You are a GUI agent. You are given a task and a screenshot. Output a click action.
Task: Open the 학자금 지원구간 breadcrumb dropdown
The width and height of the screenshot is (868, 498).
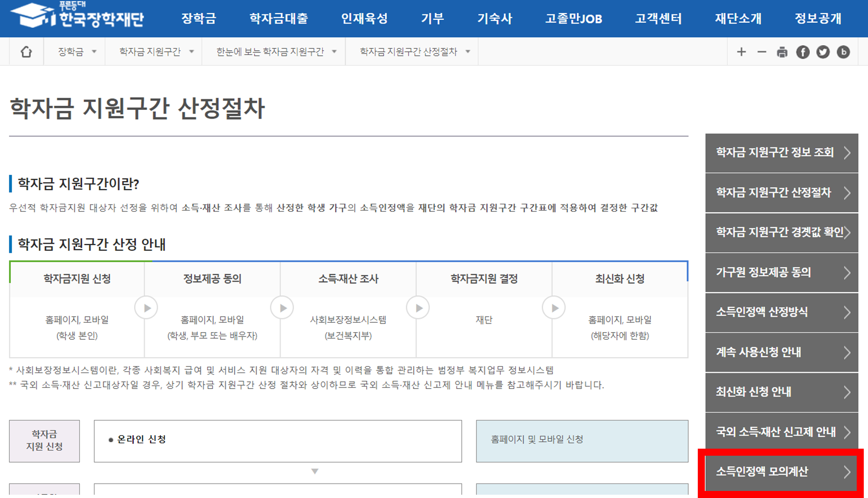154,52
